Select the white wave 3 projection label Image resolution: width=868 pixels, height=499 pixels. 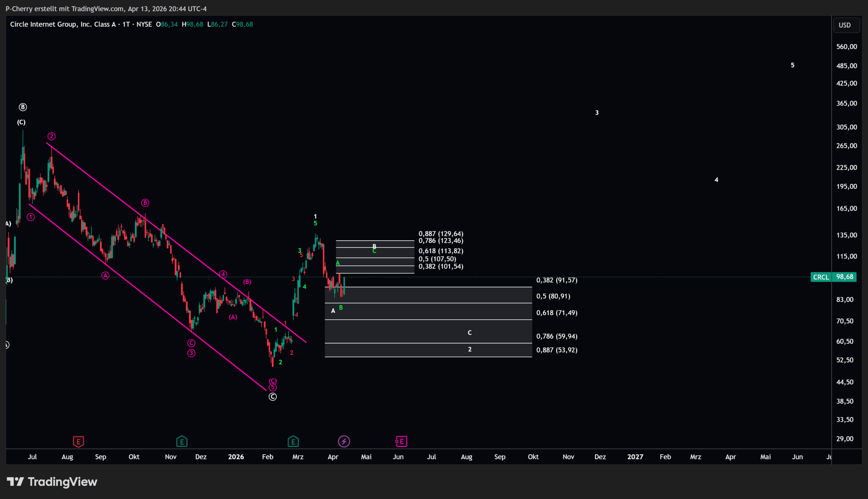pos(597,113)
